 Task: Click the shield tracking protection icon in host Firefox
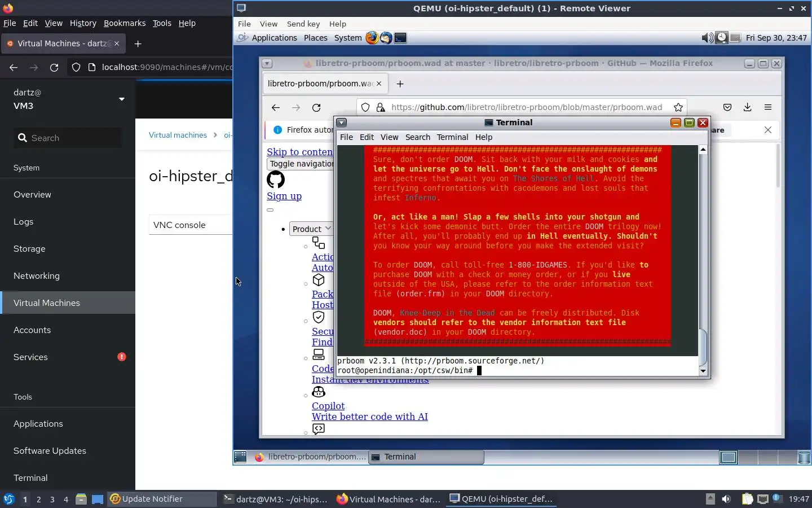76,67
